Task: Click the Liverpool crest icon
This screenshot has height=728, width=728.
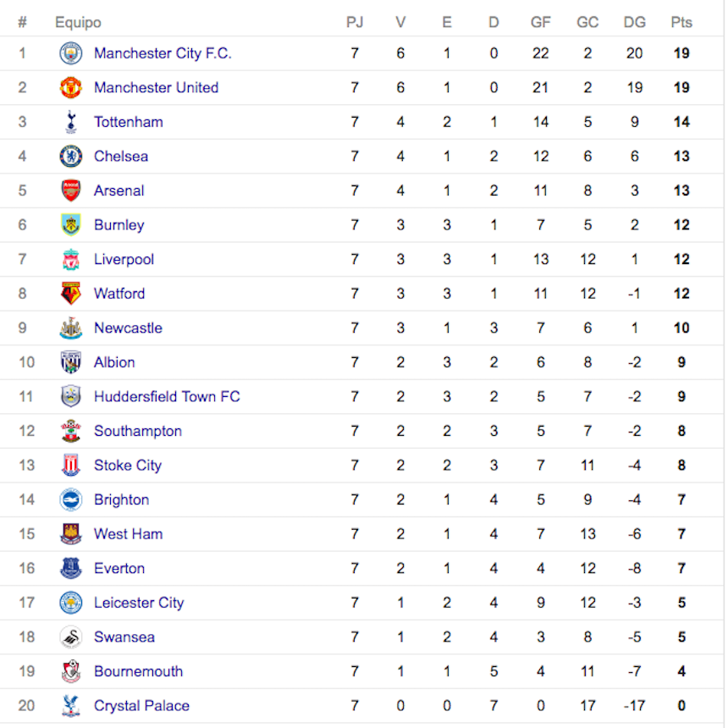Action: [71, 259]
